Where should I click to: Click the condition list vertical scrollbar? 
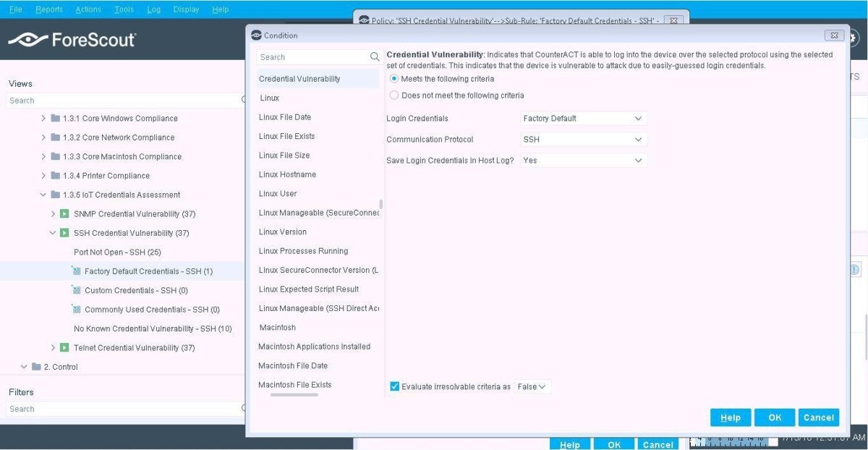(381, 205)
